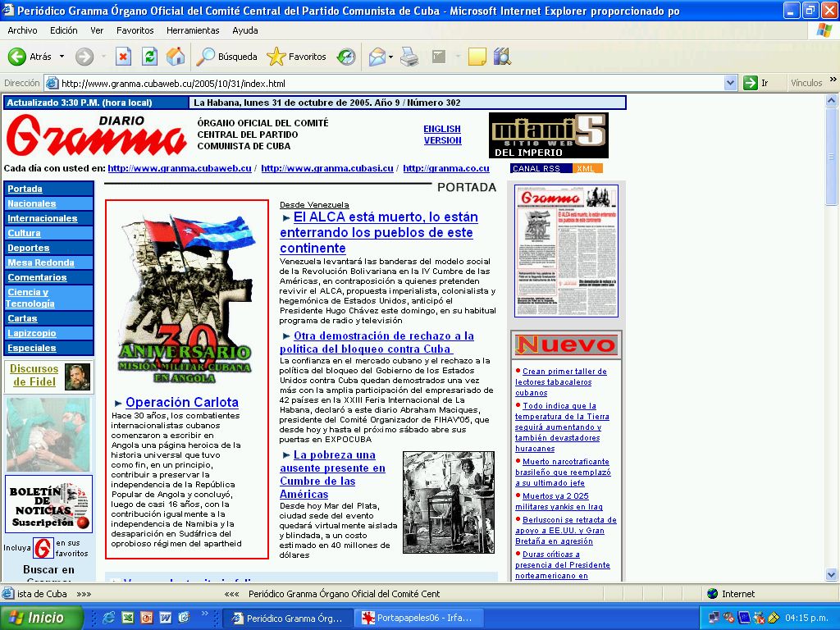Open the Research books icon in toolbar
Screen dimensions: 840x630
point(502,57)
